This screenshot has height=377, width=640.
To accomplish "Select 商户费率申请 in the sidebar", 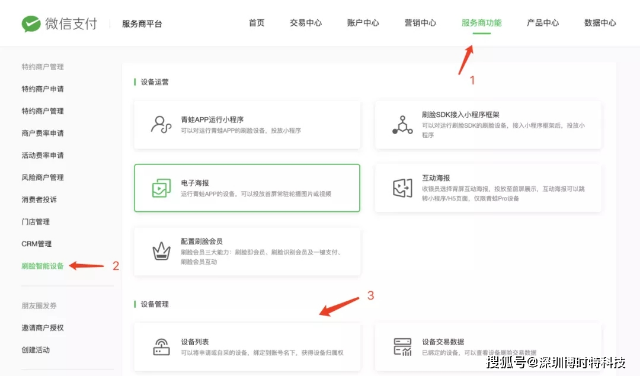I will coord(42,133).
